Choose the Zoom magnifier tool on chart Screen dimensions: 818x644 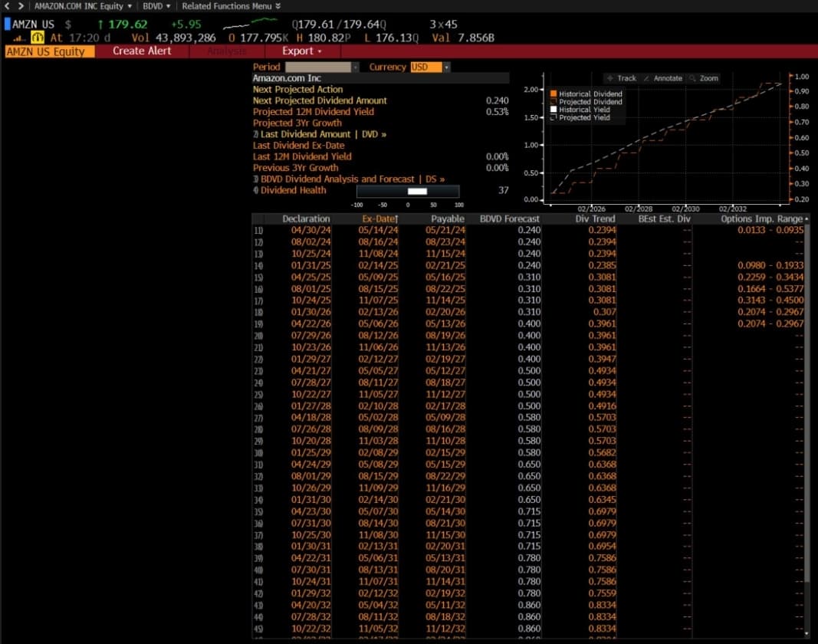tap(704, 78)
